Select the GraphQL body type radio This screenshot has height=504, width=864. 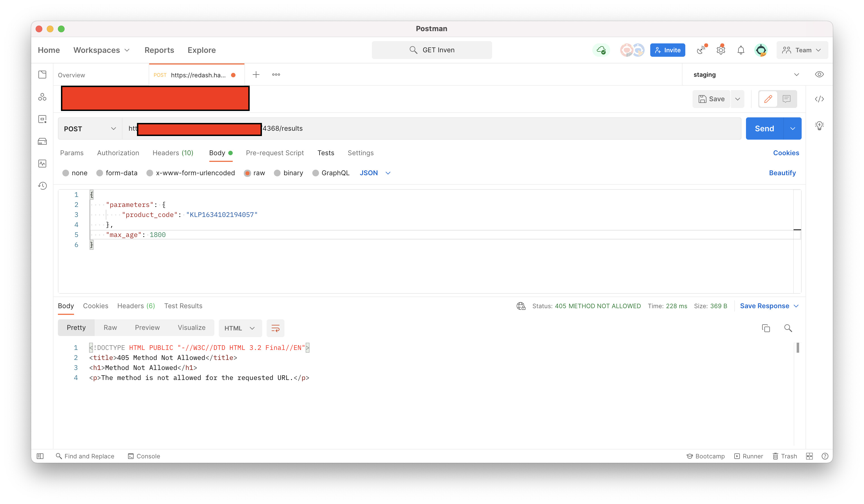pyautogui.click(x=315, y=173)
